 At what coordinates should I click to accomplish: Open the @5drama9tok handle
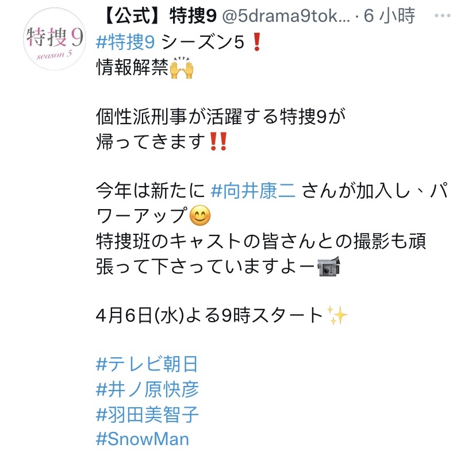point(285,16)
